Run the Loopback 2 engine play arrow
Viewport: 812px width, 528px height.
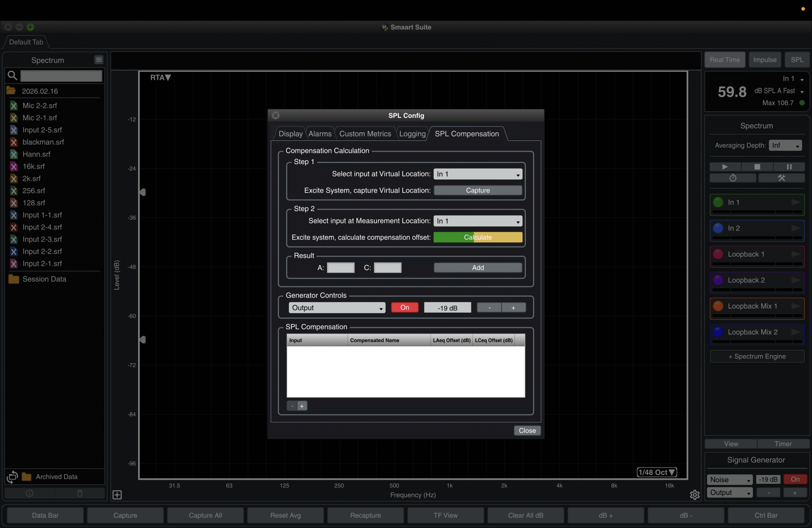[x=796, y=280]
